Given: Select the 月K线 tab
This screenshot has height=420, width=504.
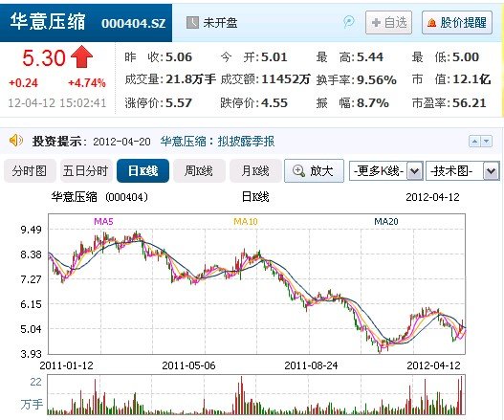Looking at the screenshot, I should 255,170.
